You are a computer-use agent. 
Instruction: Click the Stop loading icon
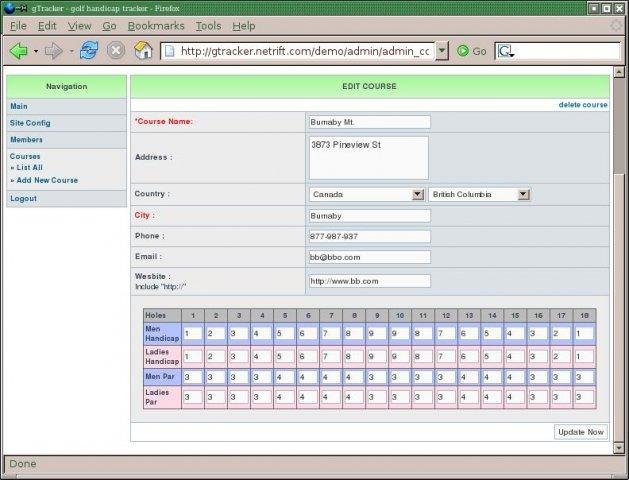pyautogui.click(x=116, y=51)
